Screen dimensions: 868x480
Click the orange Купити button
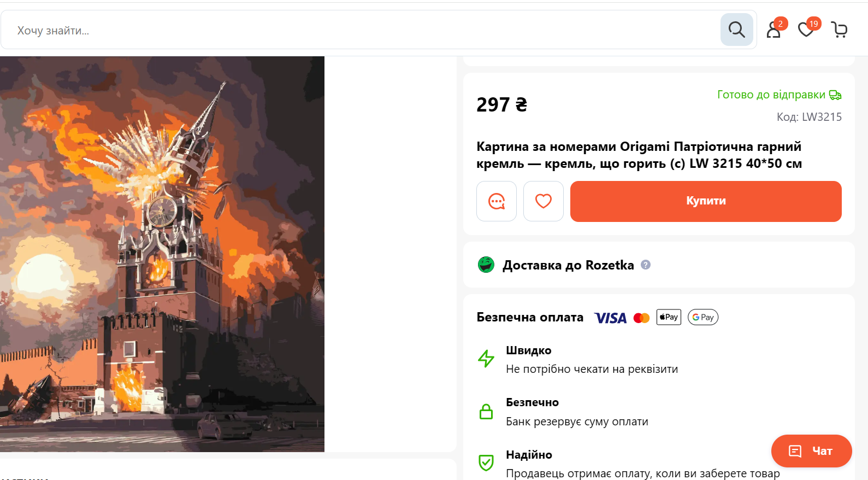[x=706, y=201]
